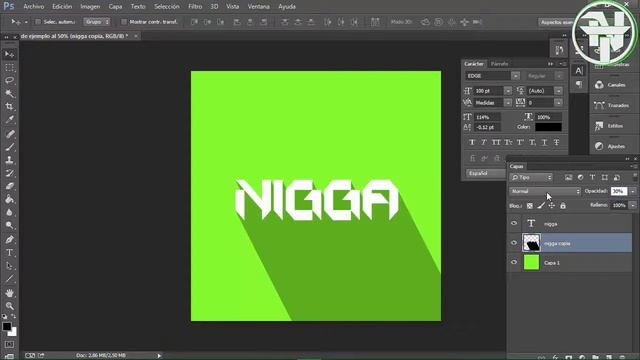Open the Trazados panel button
This screenshot has width=640, height=360.
point(612,105)
